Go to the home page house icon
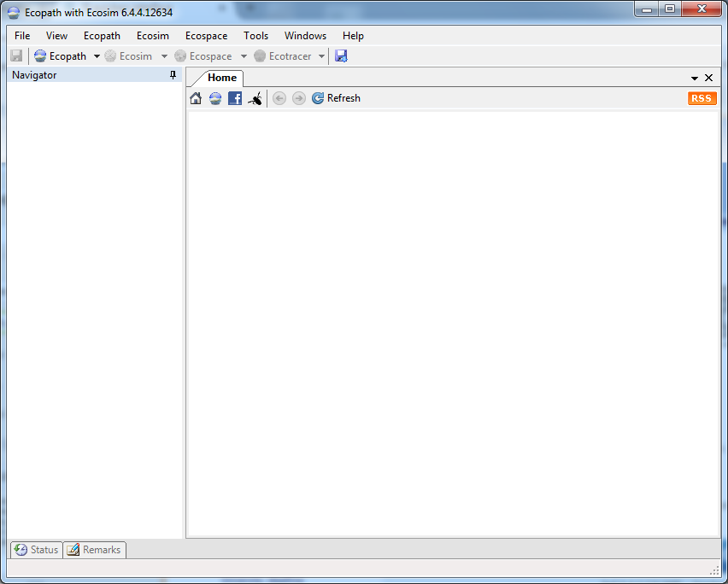The width and height of the screenshot is (728, 584). (x=196, y=98)
